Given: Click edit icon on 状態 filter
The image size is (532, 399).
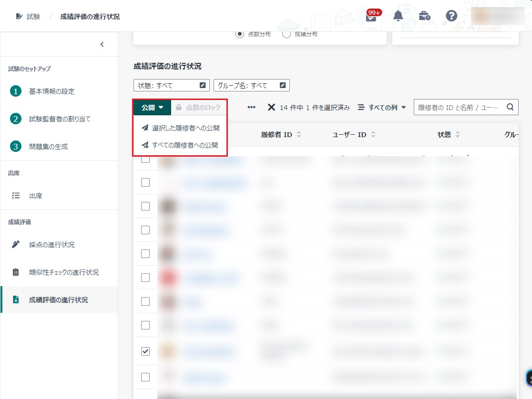Looking at the screenshot, I should [203, 85].
